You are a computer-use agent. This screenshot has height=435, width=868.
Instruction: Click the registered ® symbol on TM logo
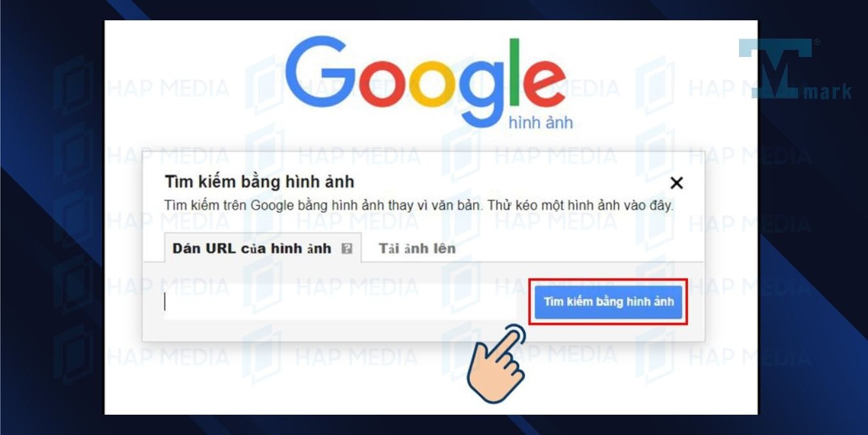[x=816, y=43]
